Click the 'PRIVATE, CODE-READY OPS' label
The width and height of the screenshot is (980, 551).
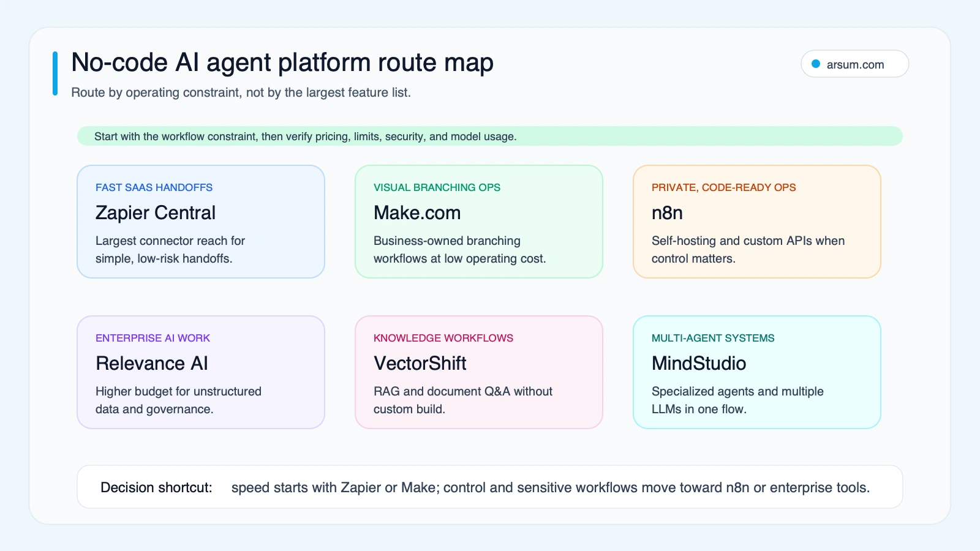(723, 187)
